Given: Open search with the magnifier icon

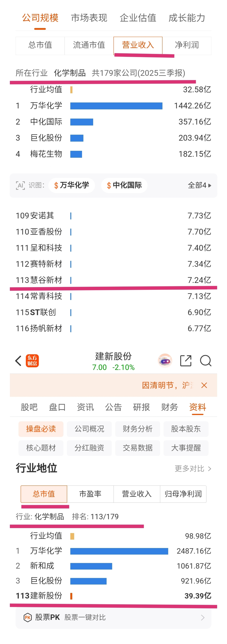Looking at the screenshot, I should [x=206, y=360].
